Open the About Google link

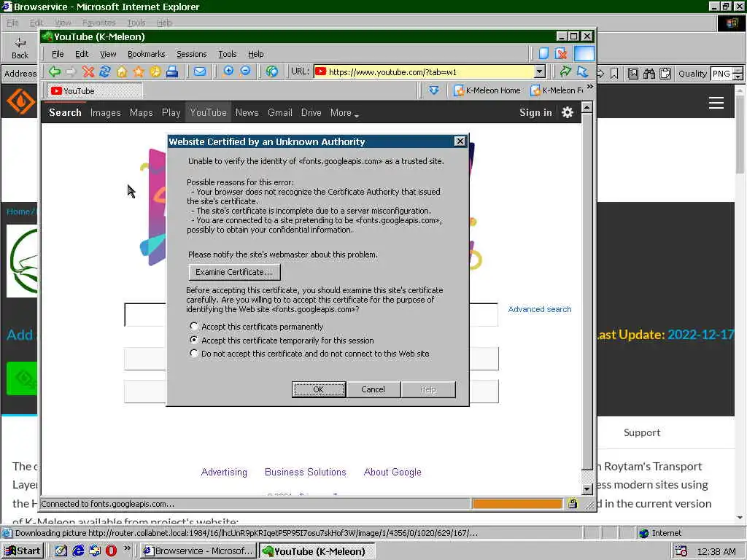click(x=392, y=472)
